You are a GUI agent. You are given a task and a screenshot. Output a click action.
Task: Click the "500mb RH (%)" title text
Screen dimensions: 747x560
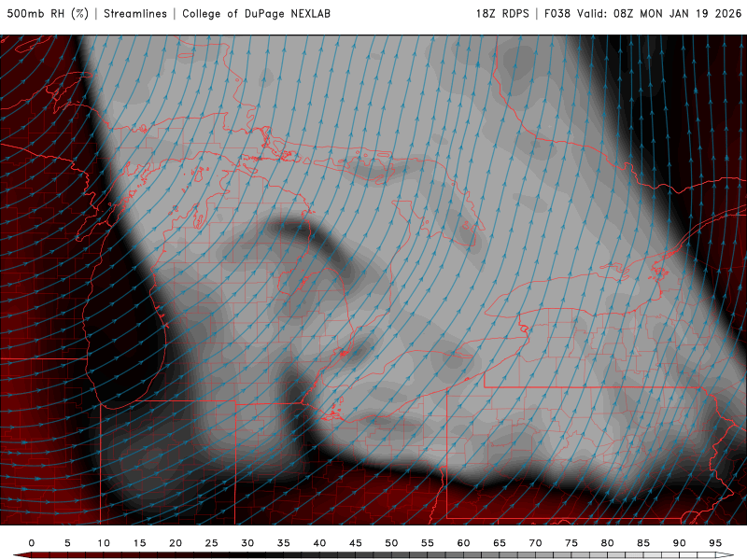(x=48, y=14)
